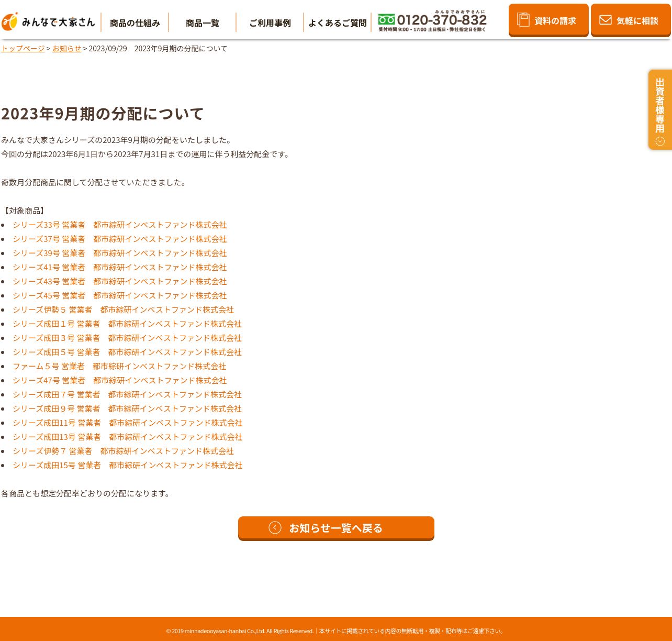This screenshot has width=672, height=641.
Task: Open the よくあるご質問 menu
Action: 337,23
